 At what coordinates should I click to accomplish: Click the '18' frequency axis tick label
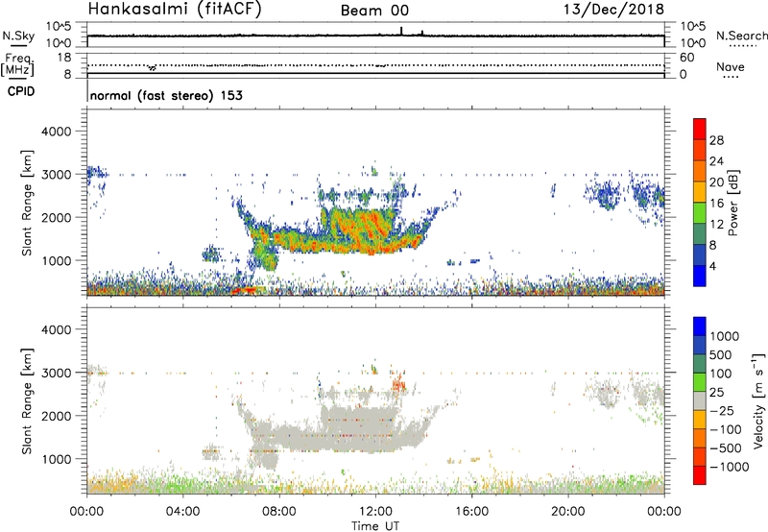[64, 58]
